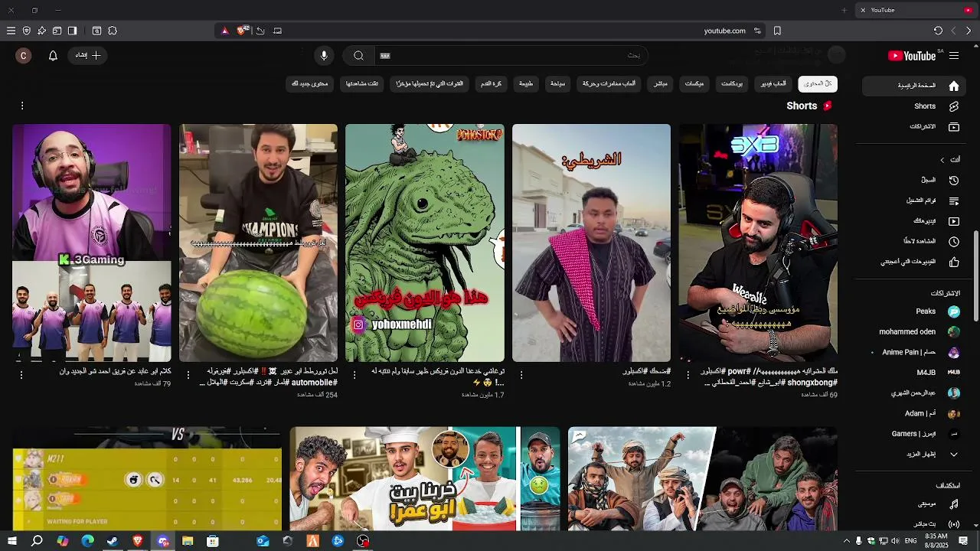
Task: Open the Peaks channel subscription
Action: (x=913, y=311)
